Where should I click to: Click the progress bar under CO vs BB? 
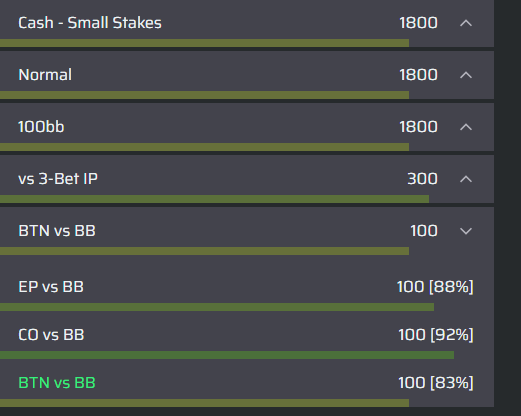[227, 355]
